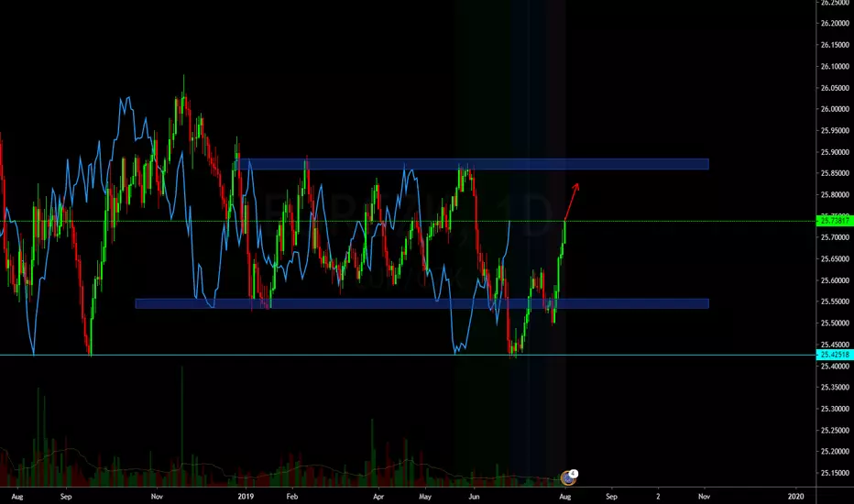The image size is (854, 504).
Task: Click the 26.05000 price axis label
Action: 835,88
